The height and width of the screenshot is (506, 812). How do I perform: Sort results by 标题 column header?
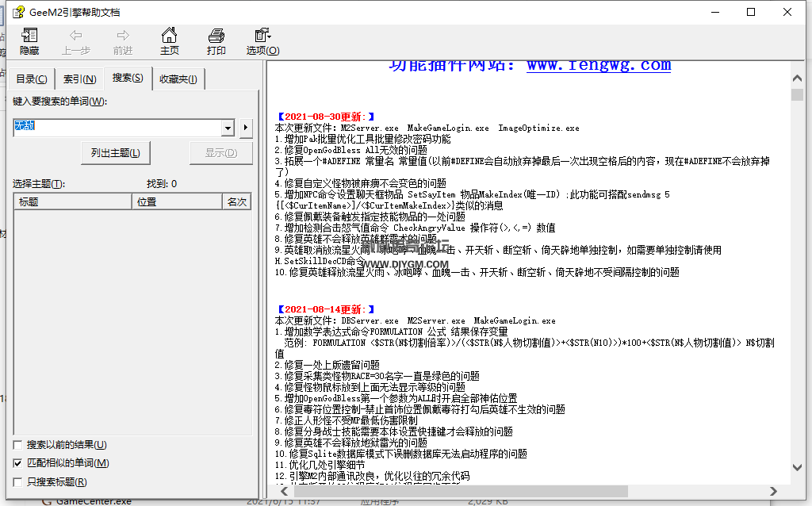coord(72,202)
